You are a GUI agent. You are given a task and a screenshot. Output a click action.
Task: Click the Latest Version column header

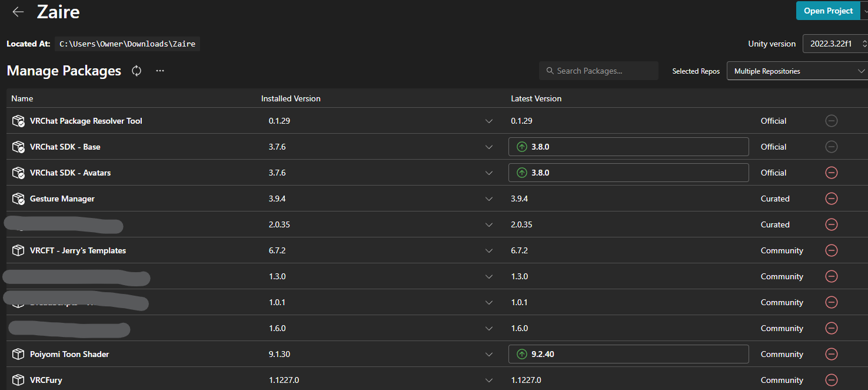click(x=536, y=98)
